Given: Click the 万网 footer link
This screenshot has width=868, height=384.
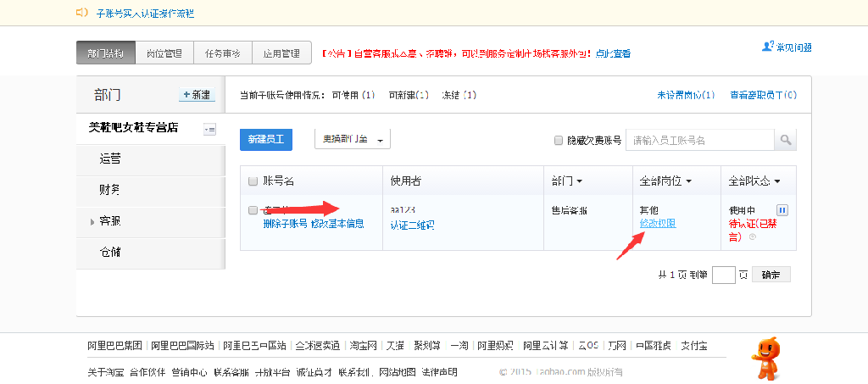Looking at the screenshot, I should pyautogui.click(x=617, y=346).
